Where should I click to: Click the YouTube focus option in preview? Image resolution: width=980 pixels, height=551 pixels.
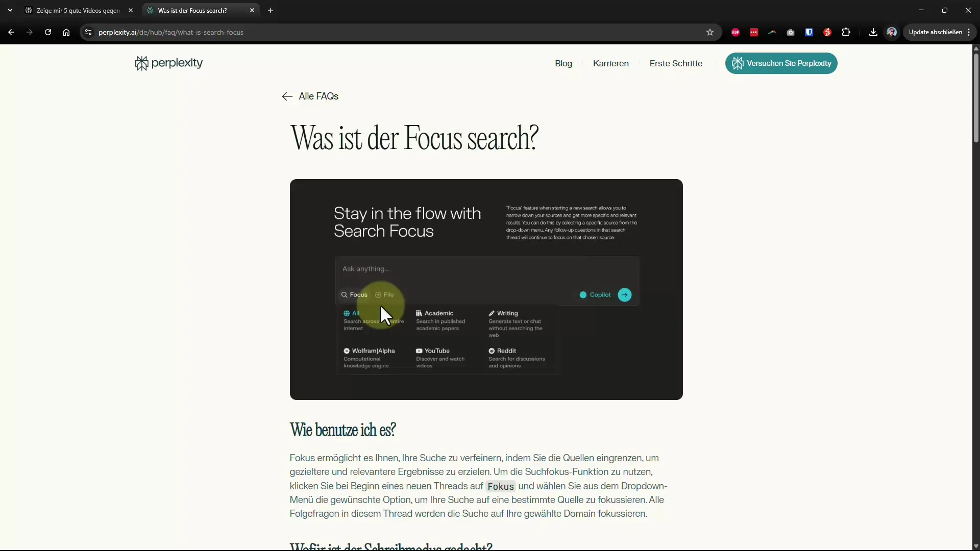440,358
